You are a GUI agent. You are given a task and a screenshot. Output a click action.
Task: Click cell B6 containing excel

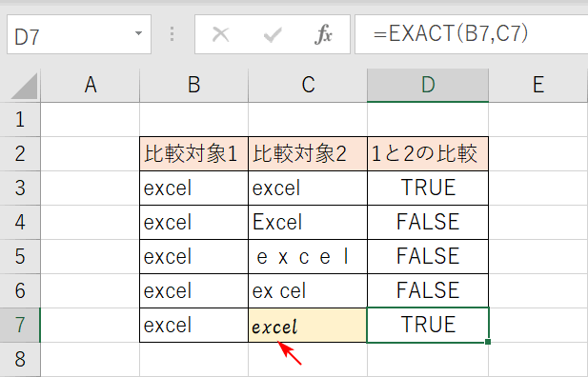(193, 290)
